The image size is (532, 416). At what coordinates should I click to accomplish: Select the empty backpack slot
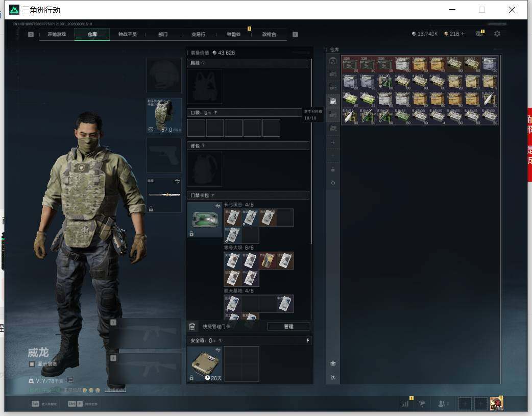[205, 169]
